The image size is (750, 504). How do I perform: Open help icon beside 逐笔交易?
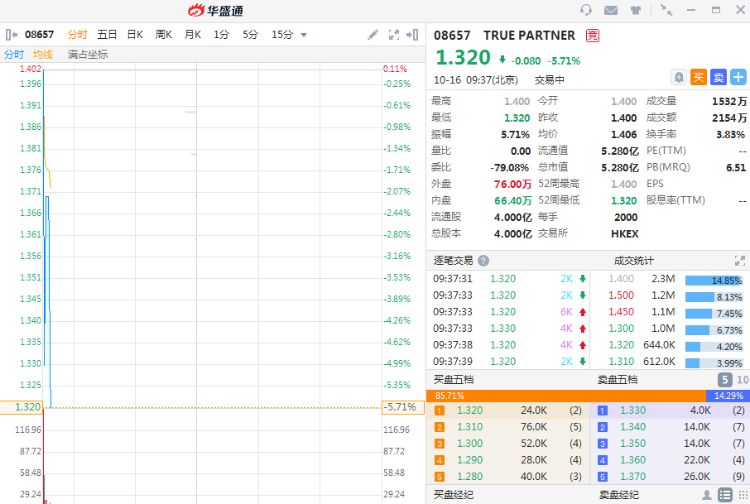[x=482, y=260]
